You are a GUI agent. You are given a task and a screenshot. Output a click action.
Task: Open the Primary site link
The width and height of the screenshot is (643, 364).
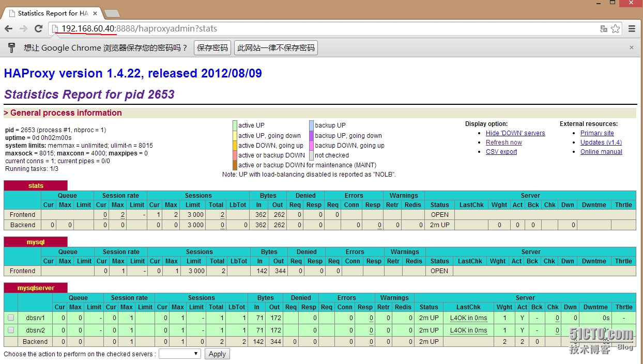pyautogui.click(x=597, y=133)
